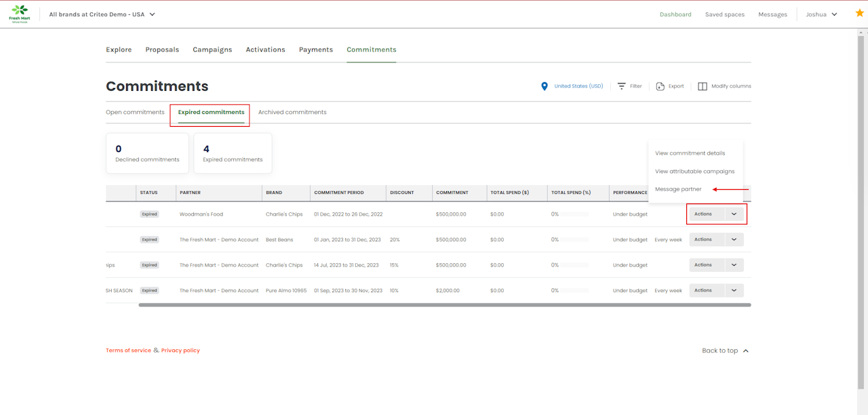Click the Back to top arrow icon
This screenshot has height=415, width=868.
[x=746, y=351]
